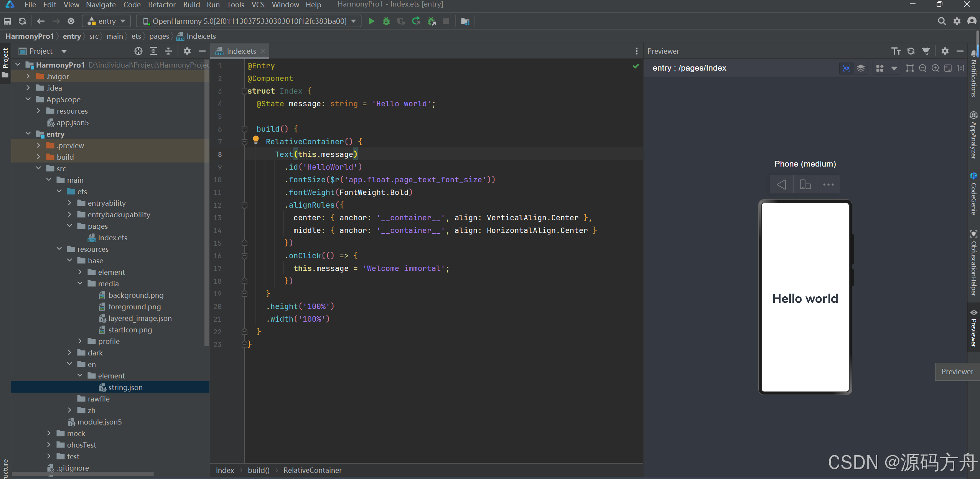980x479 pixels.
Task: Toggle the Notifications side panel
Action: (x=973, y=74)
